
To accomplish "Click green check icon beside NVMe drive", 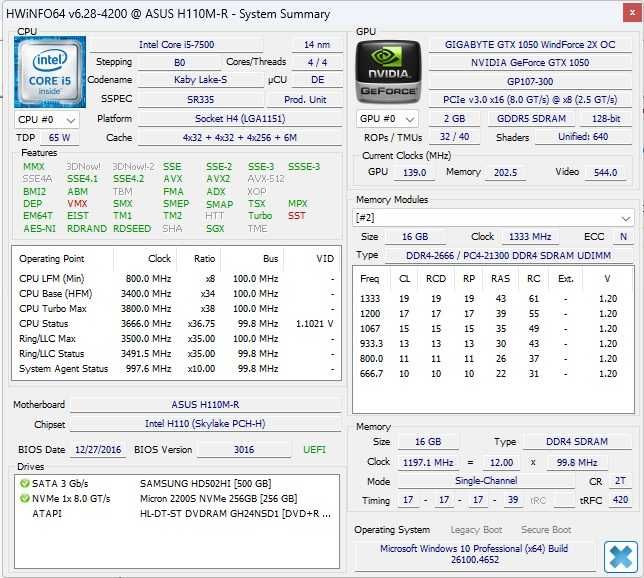I will pyautogui.click(x=24, y=499).
